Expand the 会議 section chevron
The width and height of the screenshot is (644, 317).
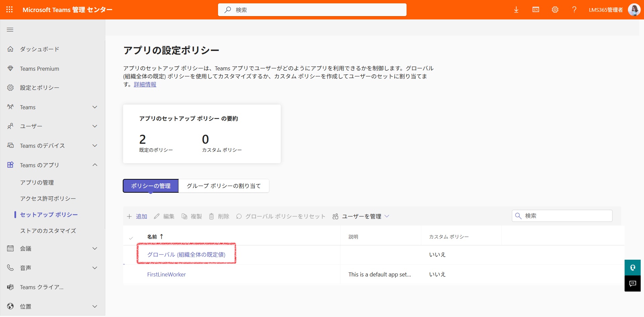coord(95,249)
